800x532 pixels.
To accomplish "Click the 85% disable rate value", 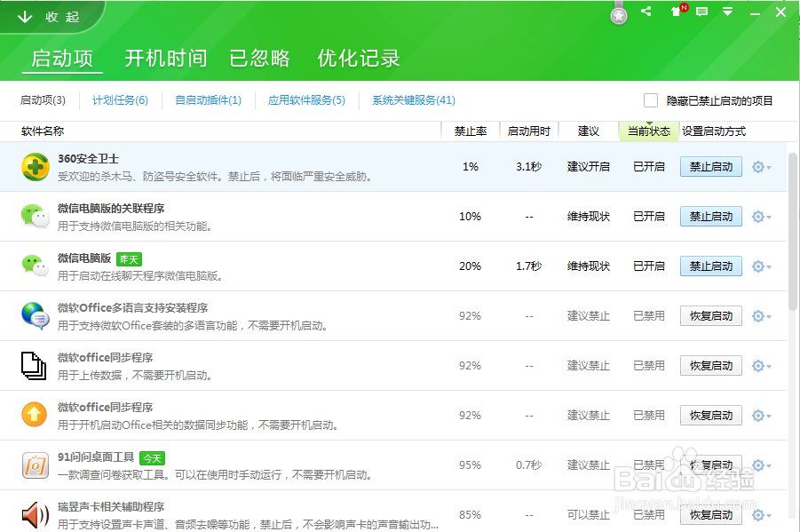I will click(470, 514).
